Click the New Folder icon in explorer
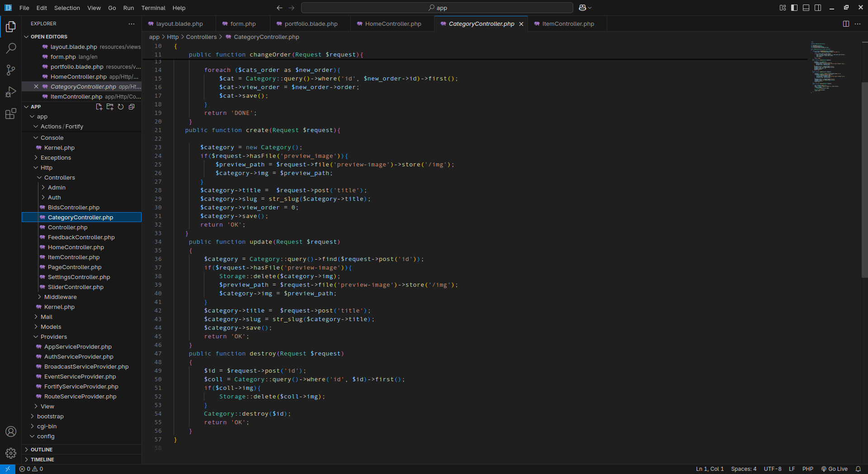Image resolution: width=868 pixels, height=474 pixels. click(110, 107)
